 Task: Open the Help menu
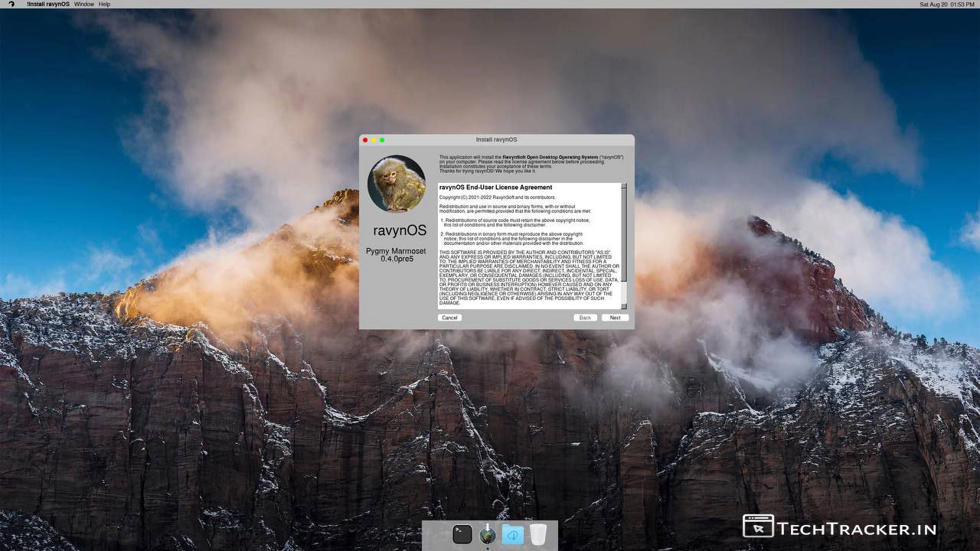click(105, 5)
